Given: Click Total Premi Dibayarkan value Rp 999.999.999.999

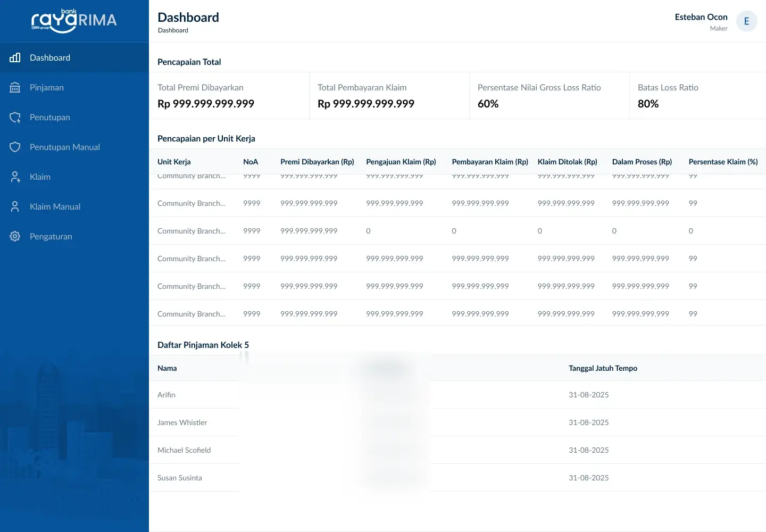Looking at the screenshot, I should click(x=206, y=104).
